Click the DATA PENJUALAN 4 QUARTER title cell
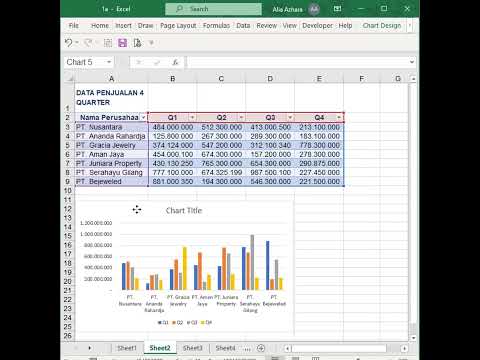 click(x=111, y=98)
